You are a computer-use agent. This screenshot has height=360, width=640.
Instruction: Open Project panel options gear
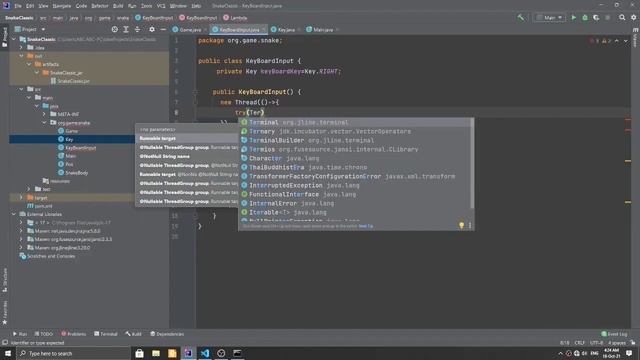pyautogui.click(x=152, y=29)
